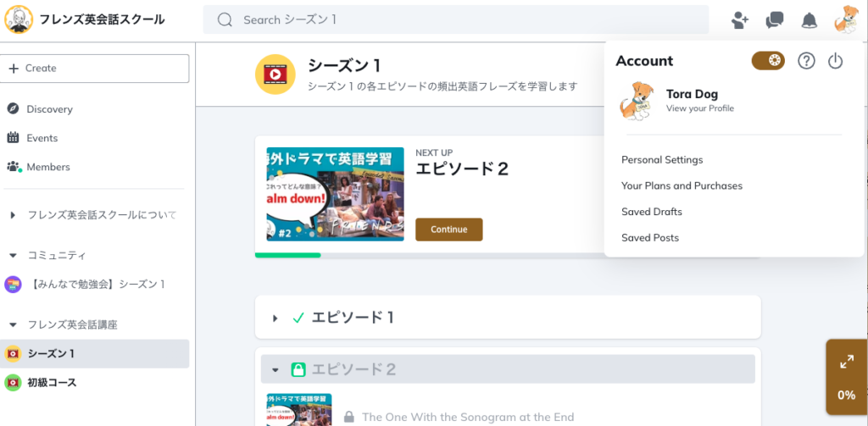Screen dimensions: 868x426
Task: Open the notifications bell
Action: pyautogui.click(x=810, y=20)
